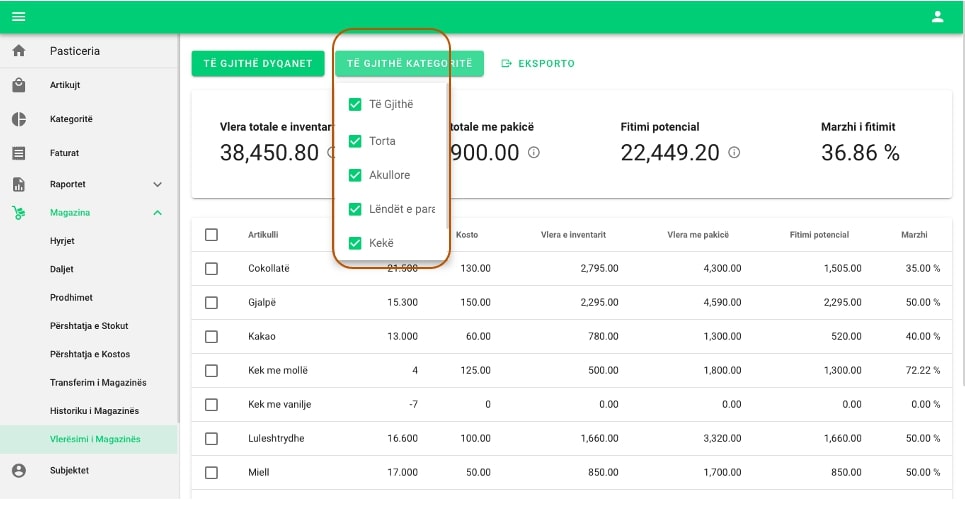The height and width of the screenshot is (517, 965).
Task: Toggle the Torta category checkbox
Action: click(355, 141)
